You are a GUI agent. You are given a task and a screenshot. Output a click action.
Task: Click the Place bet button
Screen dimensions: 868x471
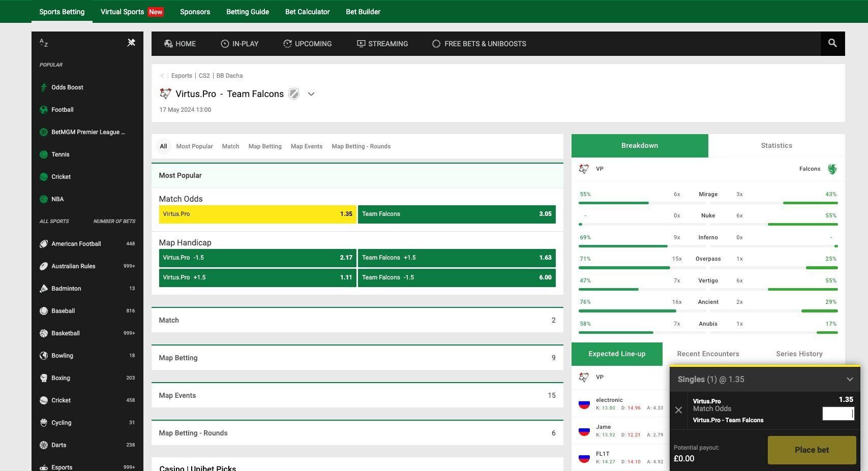coord(812,450)
